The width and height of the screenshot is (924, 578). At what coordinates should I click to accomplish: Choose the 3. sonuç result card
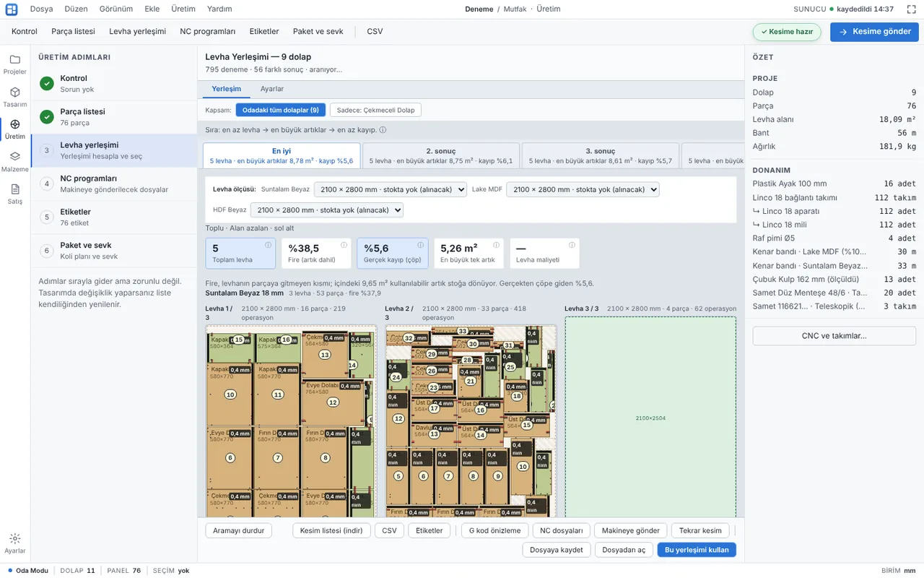600,155
